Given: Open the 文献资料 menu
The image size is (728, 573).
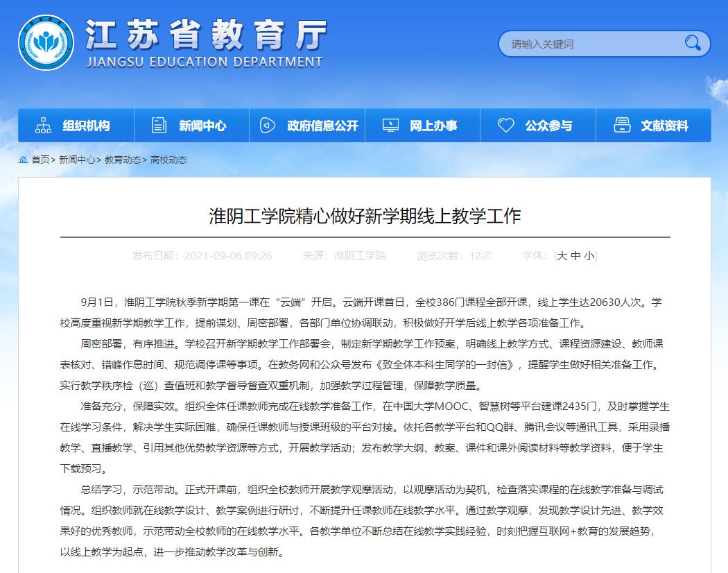Looking at the screenshot, I should [664, 126].
